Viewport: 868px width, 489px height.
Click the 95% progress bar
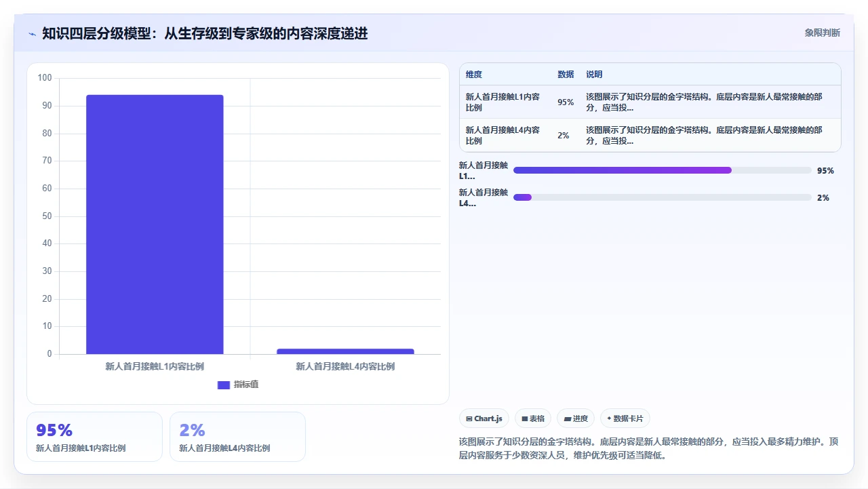point(662,170)
